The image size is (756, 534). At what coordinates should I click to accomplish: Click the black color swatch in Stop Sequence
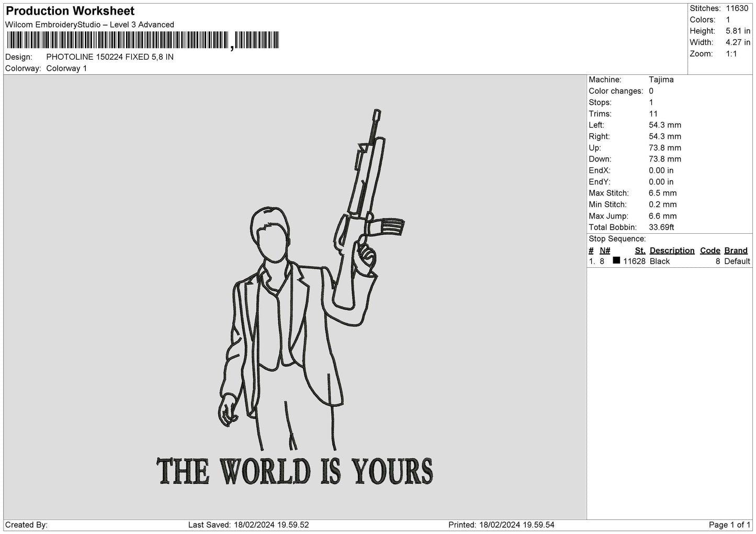click(616, 260)
